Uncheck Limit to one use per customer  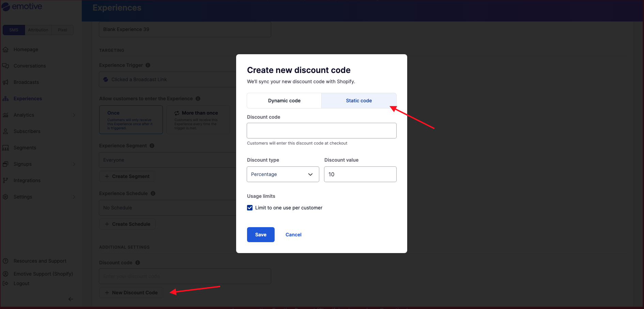pyautogui.click(x=250, y=208)
